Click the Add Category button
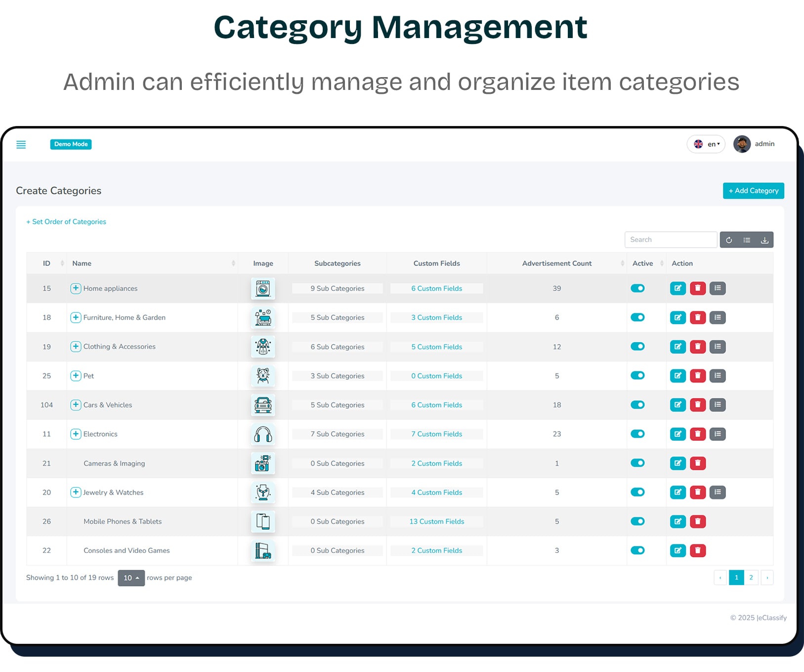804x672 pixels. coord(753,190)
